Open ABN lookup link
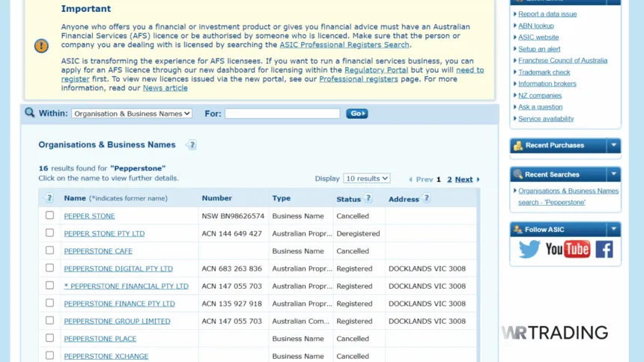Image resolution: width=644 pixels, height=362 pixels. tap(536, 26)
